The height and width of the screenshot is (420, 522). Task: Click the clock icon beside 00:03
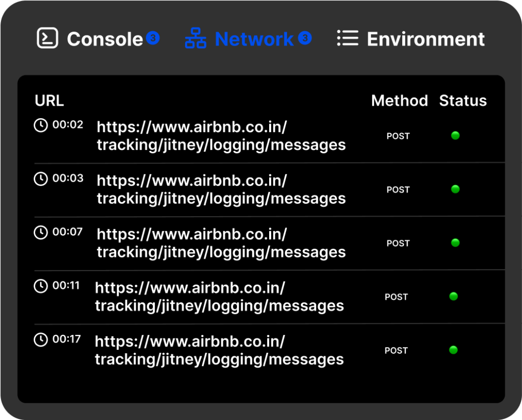click(41, 179)
